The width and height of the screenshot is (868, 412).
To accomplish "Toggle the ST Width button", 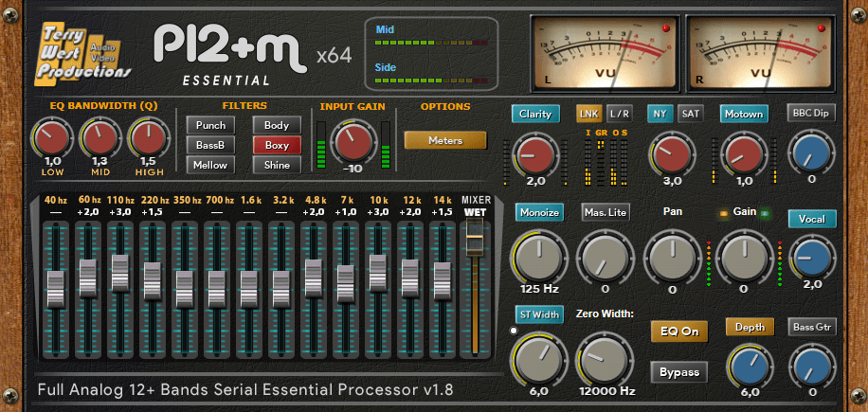I will 539,314.
